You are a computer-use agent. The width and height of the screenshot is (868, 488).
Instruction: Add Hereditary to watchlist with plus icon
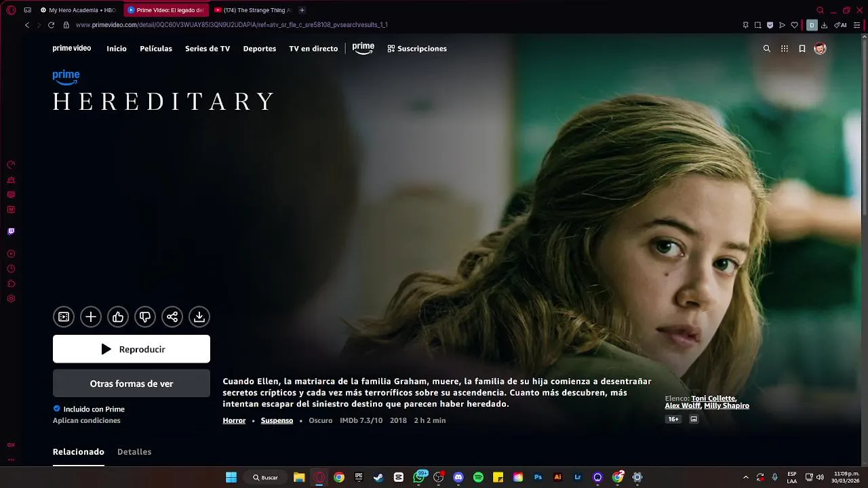(x=91, y=317)
